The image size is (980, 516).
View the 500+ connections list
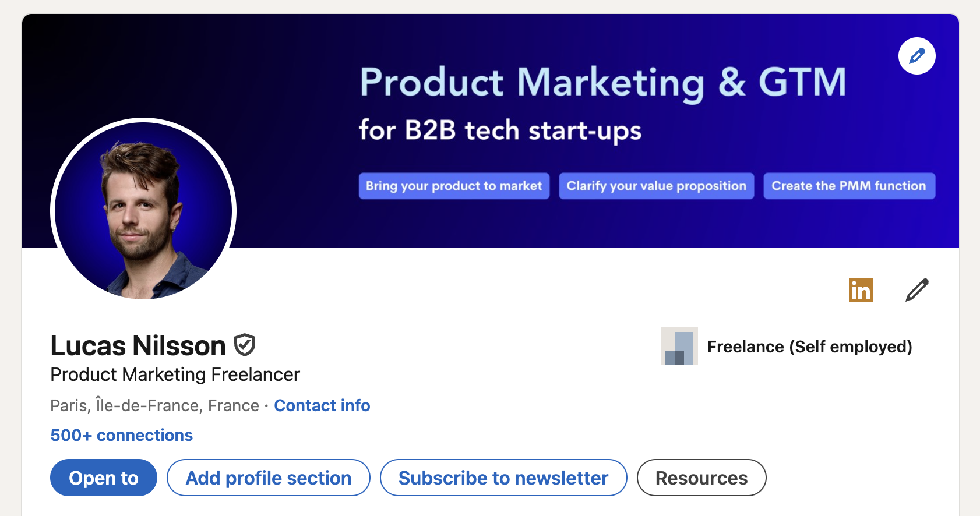click(x=121, y=435)
